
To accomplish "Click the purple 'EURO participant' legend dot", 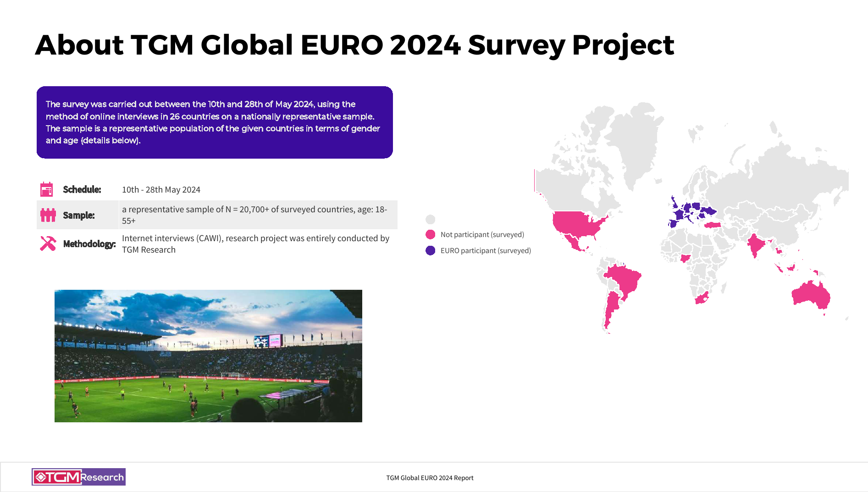I will click(430, 251).
